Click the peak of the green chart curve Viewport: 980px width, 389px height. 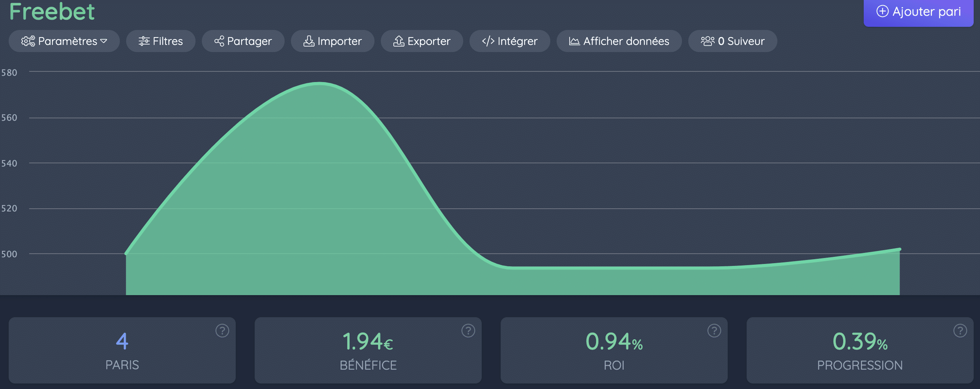click(319, 83)
